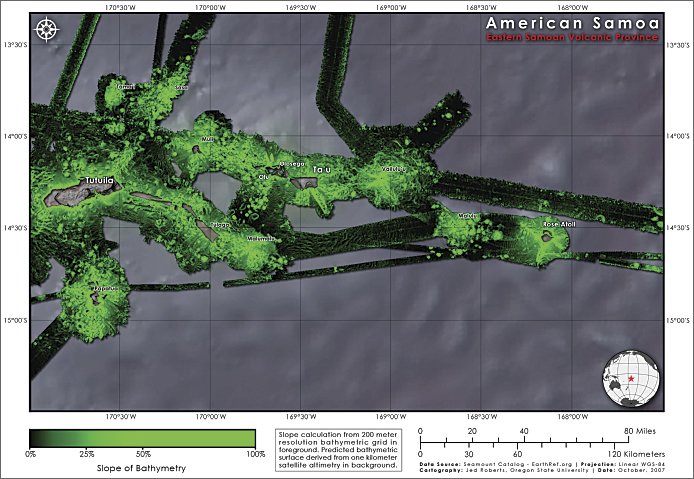Viewport: 694px width, 479px height.
Task: Click the Papatua seamount label
Action: click(x=106, y=289)
